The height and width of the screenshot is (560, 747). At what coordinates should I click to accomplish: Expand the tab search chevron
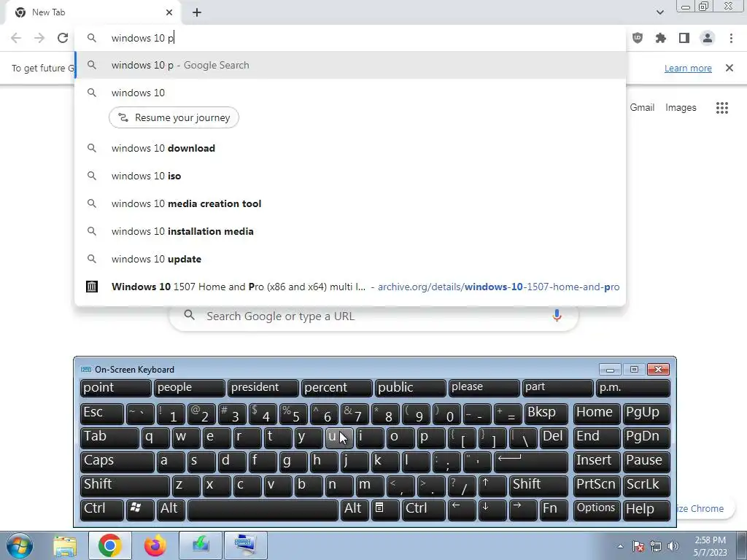click(659, 12)
